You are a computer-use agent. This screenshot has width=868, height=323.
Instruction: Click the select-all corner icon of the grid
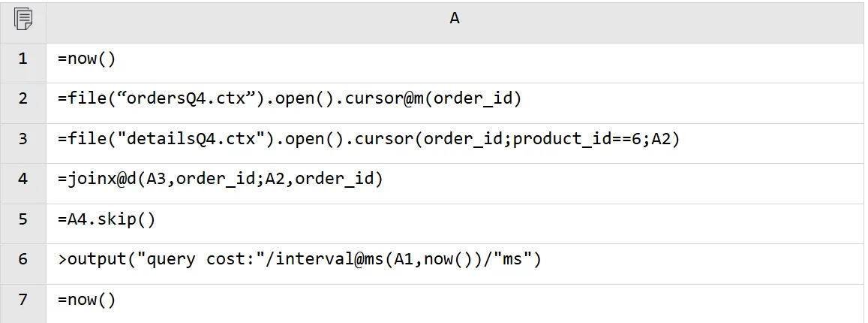pos(23,19)
